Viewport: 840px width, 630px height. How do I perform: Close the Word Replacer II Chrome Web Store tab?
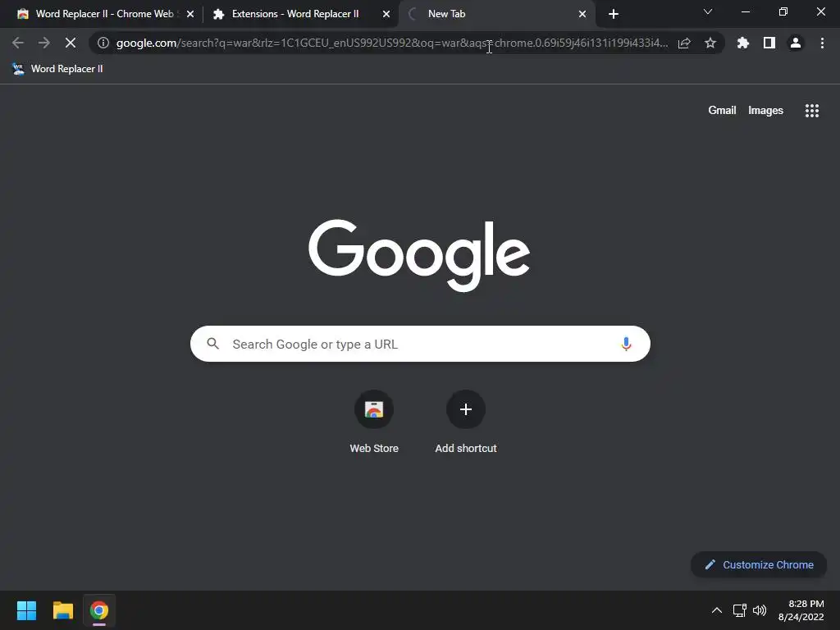190,14
